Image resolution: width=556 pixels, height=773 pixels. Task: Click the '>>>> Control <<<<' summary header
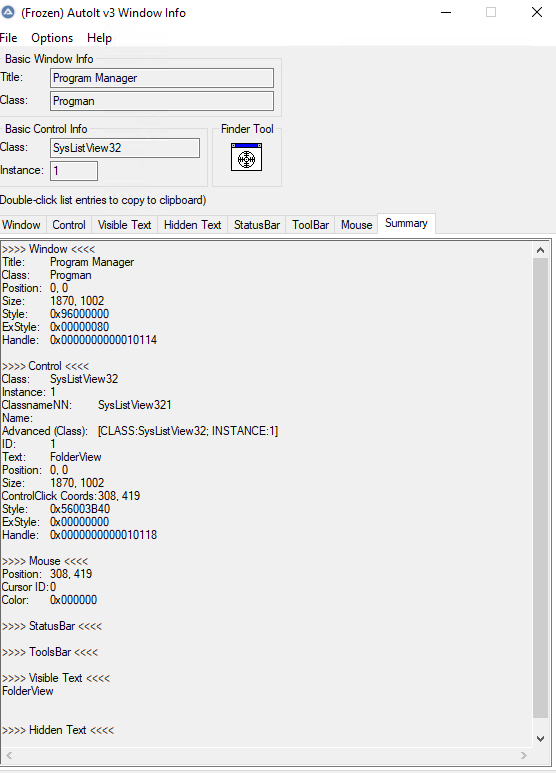[x=45, y=366]
